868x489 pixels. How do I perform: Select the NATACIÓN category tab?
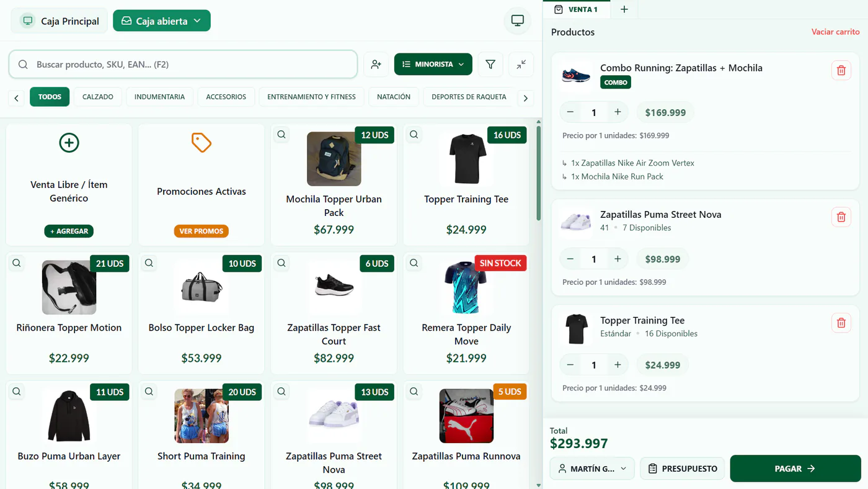[394, 97]
